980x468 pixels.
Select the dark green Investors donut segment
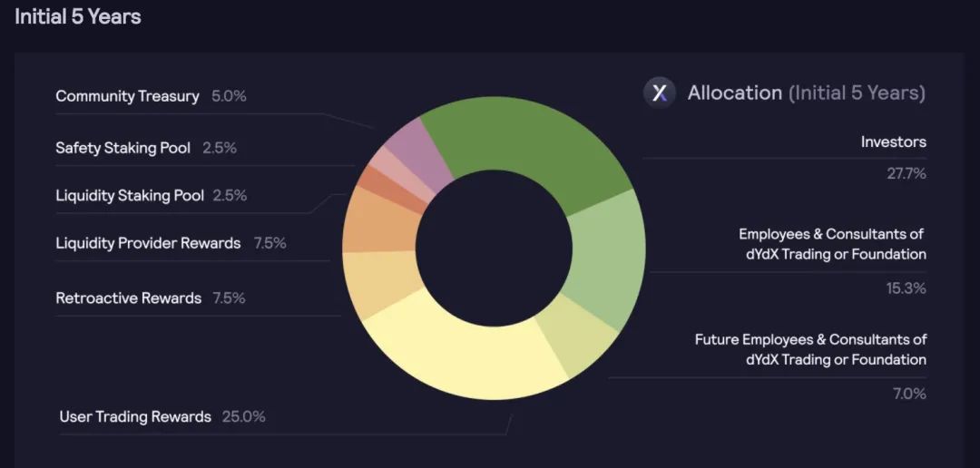pos(525,140)
